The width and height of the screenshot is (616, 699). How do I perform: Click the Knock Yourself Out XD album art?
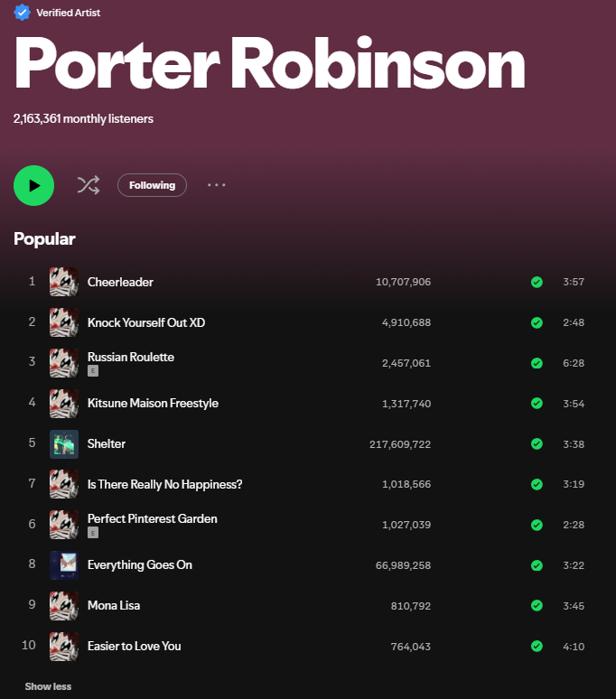tap(64, 322)
